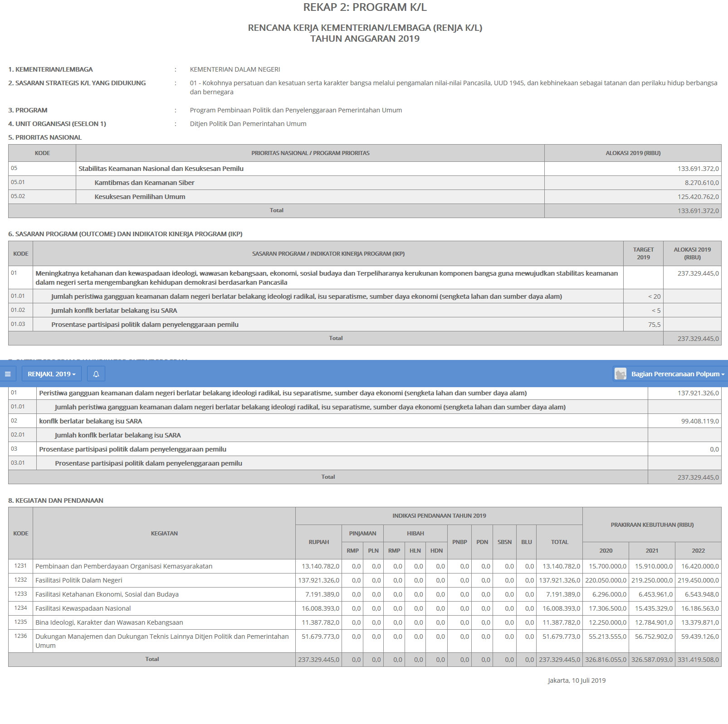Click the ALOKASI 2019 (RIBU) priority header
The width and height of the screenshot is (728, 724).
[633, 153]
